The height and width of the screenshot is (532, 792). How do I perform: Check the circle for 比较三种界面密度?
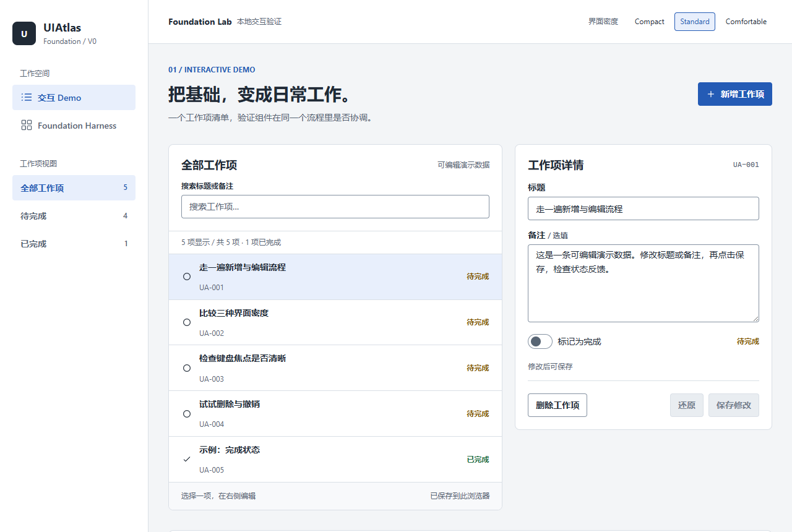187,322
